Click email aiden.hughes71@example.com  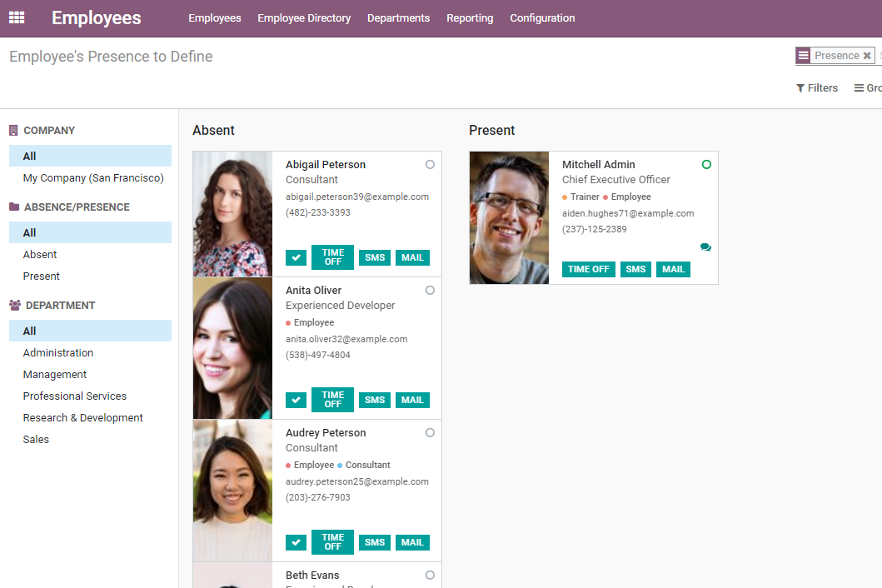[x=628, y=213]
